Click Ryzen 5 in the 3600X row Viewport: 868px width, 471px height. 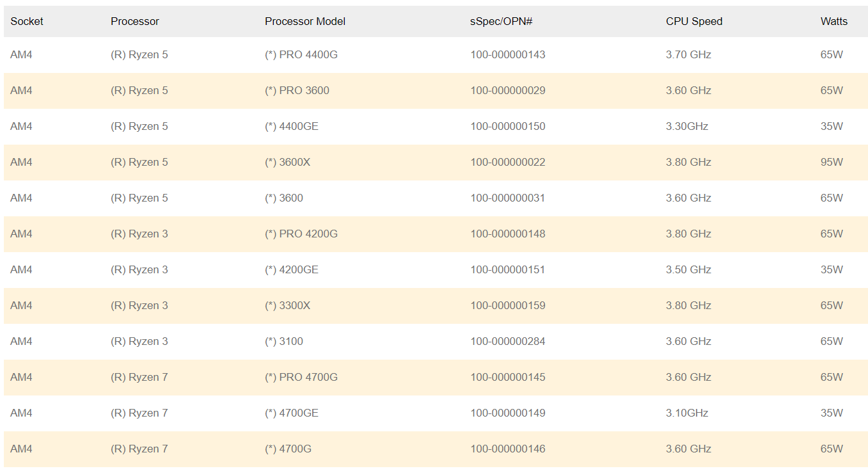coord(139,163)
